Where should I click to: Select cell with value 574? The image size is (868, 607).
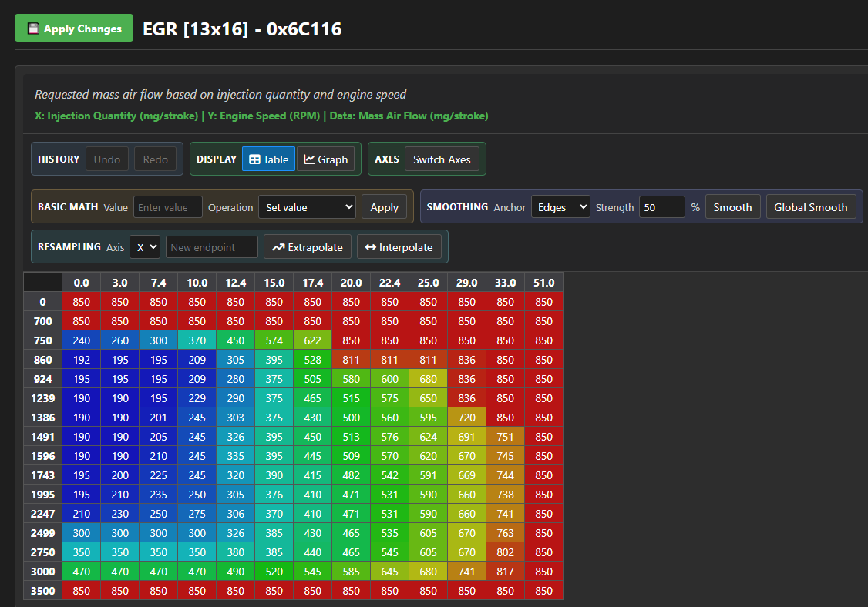pyautogui.click(x=274, y=340)
